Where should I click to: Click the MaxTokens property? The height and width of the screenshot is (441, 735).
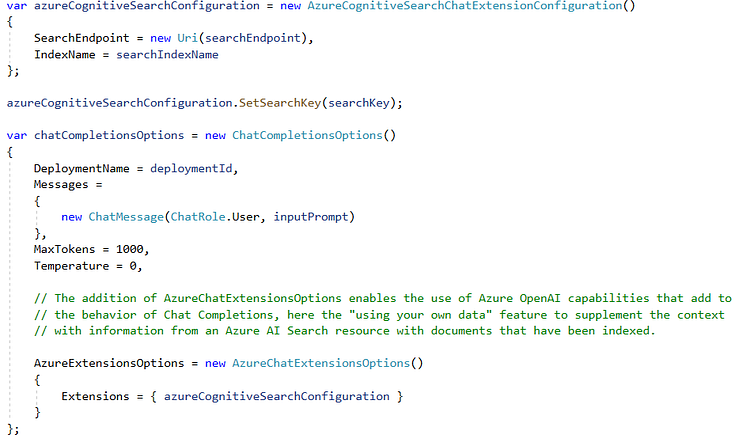[x=65, y=249]
